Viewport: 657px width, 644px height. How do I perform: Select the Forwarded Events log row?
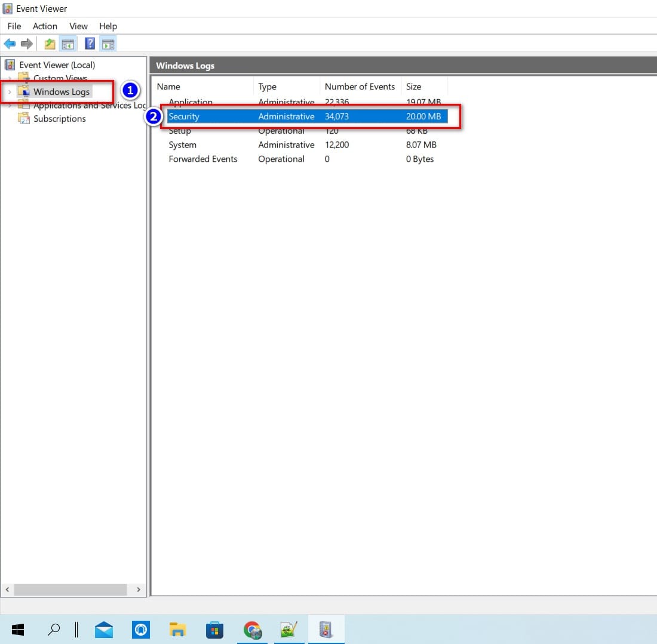tap(308, 159)
